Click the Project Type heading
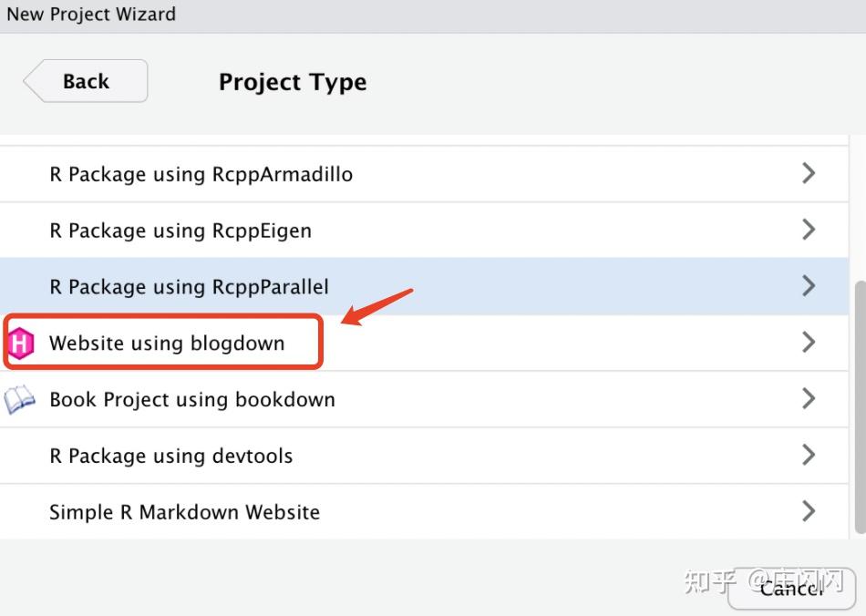This screenshot has width=866, height=616. pos(293,82)
